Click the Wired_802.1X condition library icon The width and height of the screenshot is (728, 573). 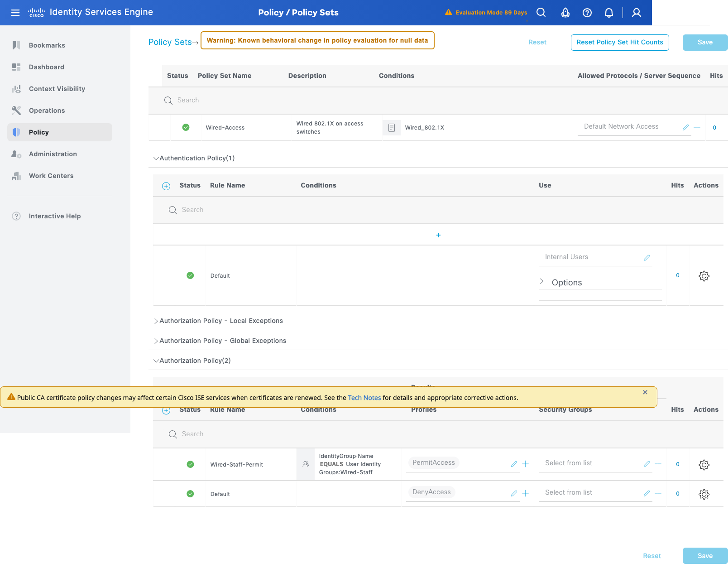pos(392,128)
